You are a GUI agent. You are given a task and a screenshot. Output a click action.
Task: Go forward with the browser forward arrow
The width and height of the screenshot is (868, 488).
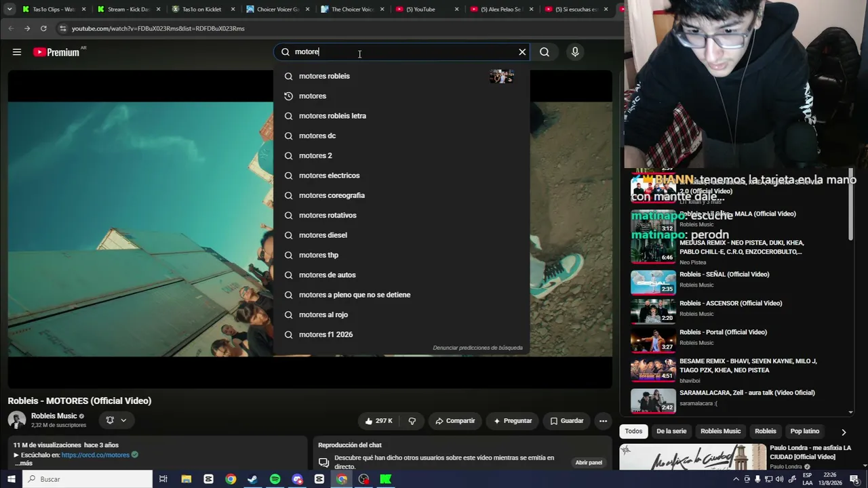tap(27, 28)
